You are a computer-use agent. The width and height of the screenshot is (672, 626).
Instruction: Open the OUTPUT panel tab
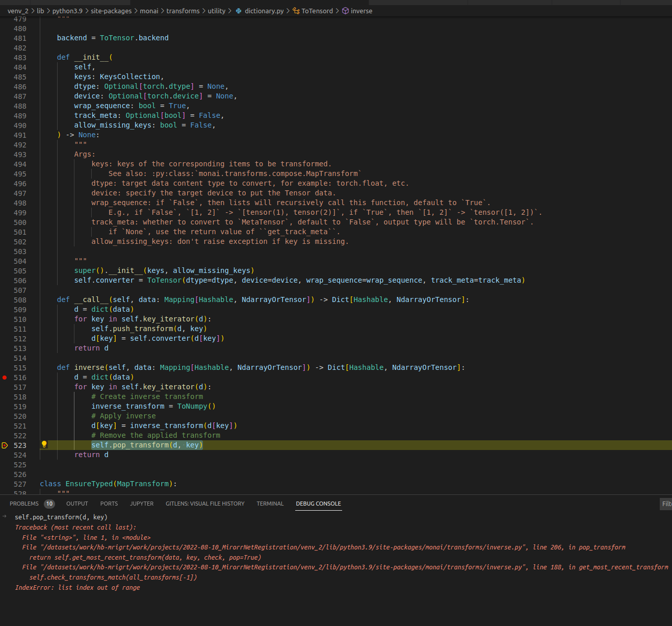pyautogui.click(x=77, y=504)
